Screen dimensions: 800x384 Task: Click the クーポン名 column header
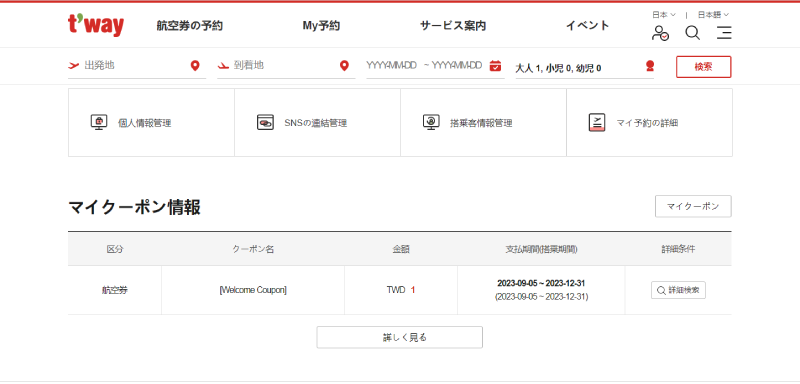tap(253, 249)
